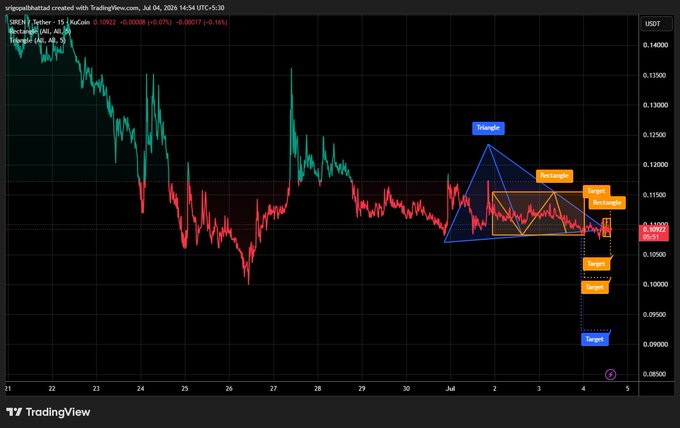
Task: Select the orange Target label near 0.10000
Action: pos(595,287)
